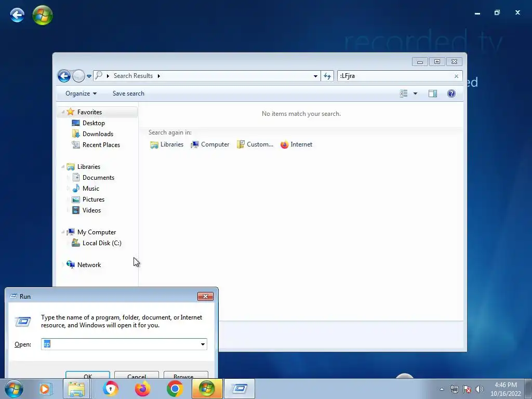Click the green Media Center logo
This screenshot has height=399, width=532.
tap(43, 15)
